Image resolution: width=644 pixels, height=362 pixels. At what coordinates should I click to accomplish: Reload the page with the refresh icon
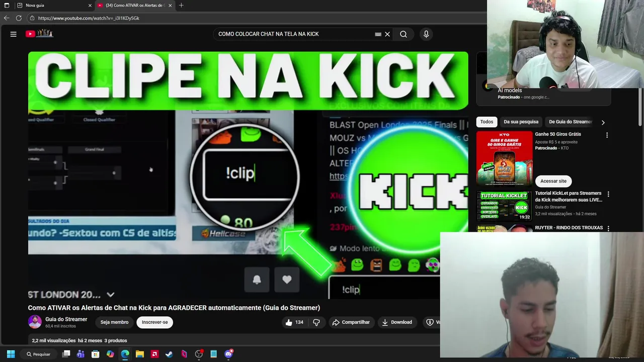[19, 18]
